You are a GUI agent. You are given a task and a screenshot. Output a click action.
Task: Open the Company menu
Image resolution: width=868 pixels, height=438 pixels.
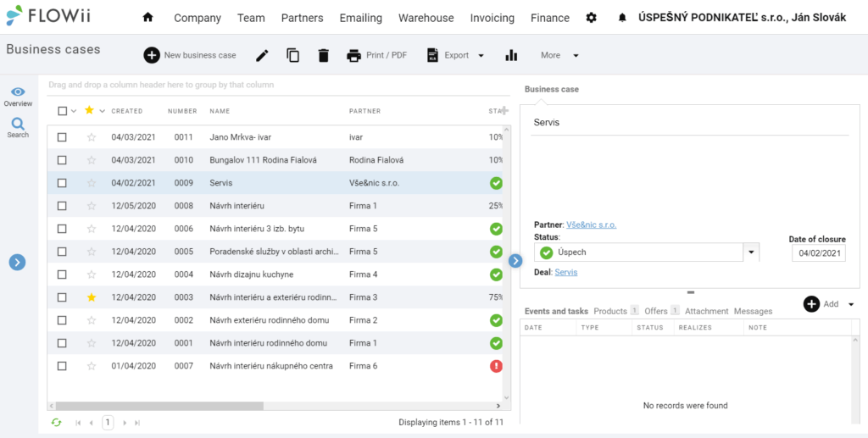click(198, 19)
